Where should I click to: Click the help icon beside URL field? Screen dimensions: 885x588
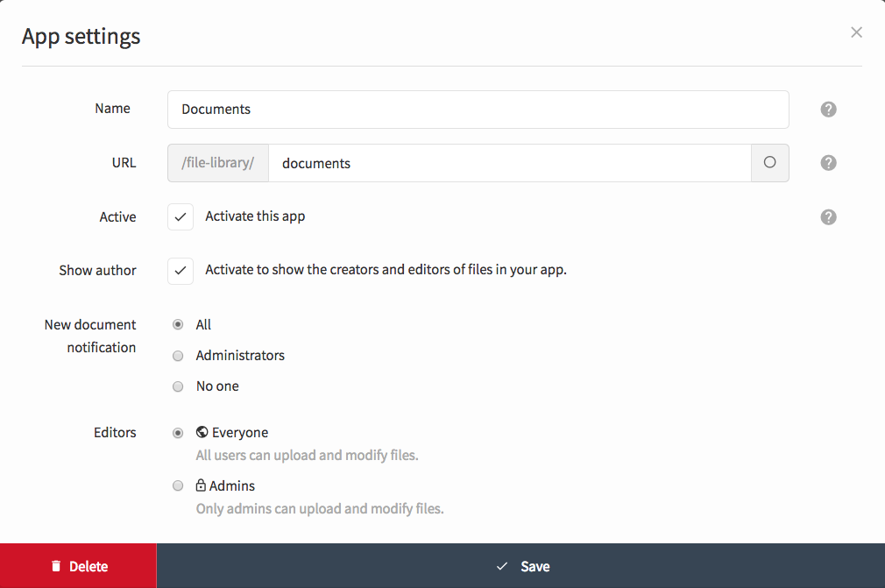828,163
